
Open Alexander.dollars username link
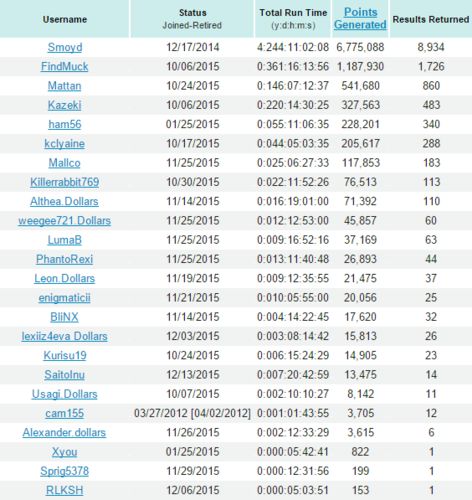pos(65,433)
